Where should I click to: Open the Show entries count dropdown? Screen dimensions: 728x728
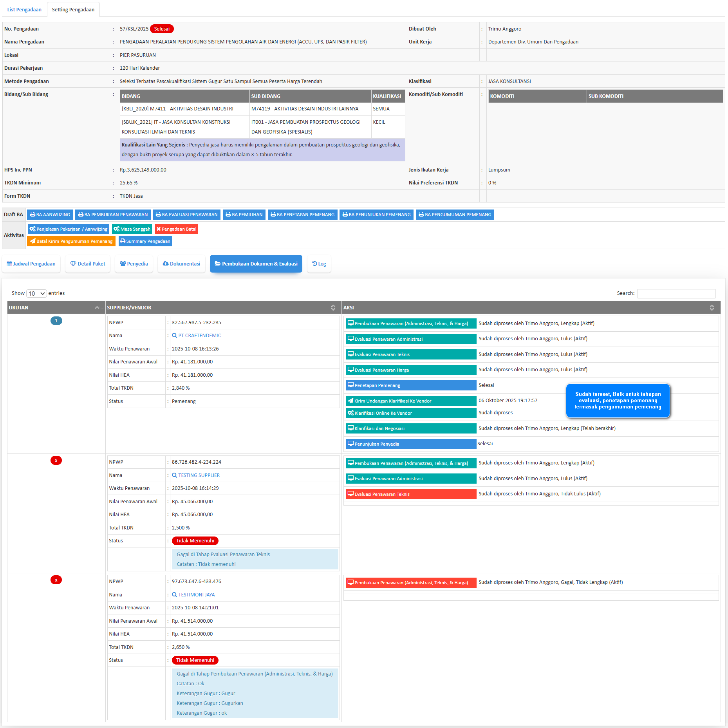[x=36, y=293]
